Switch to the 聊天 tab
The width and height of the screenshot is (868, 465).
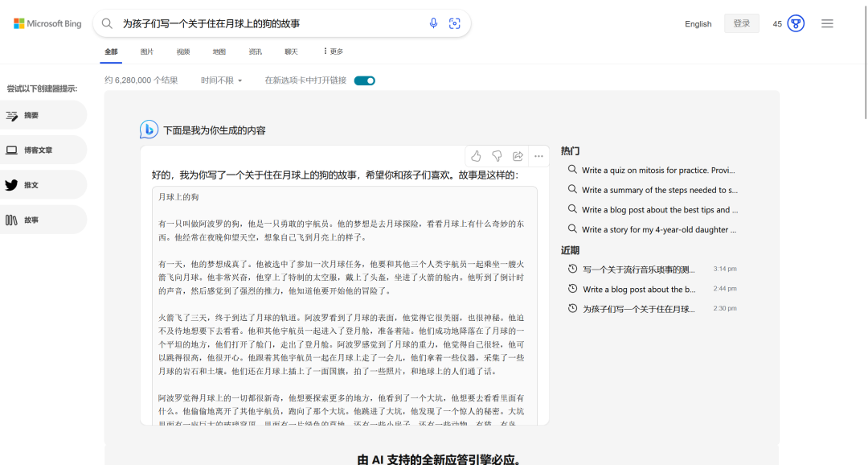point(291,51)
